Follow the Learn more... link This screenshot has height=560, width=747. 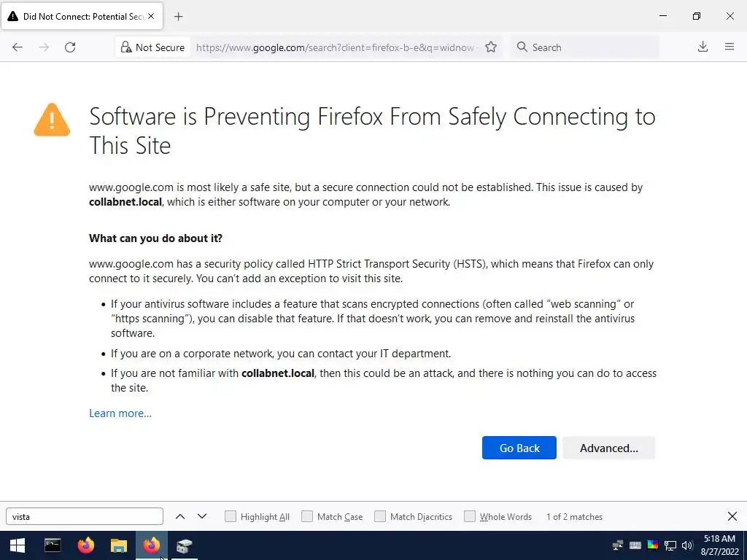120,413
